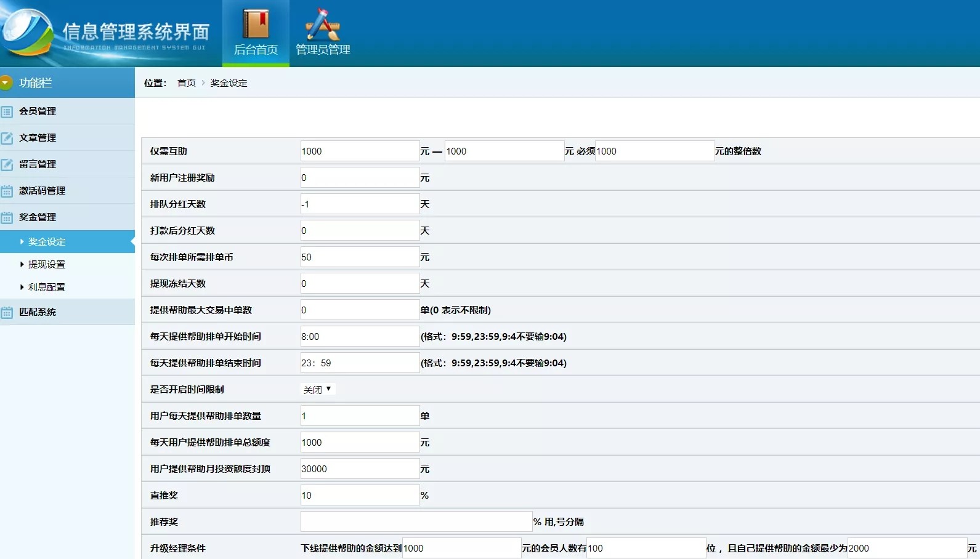The image size is (980, 559).
Task: Click the 首页 breadcrumb link
Action: coord(186,83)
